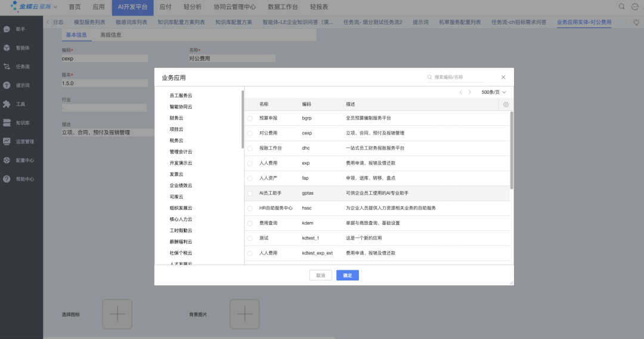Image resolution: width=644 pixels, height=339 pixels.
Task: Click the gptas code cell
Action: 308,193
